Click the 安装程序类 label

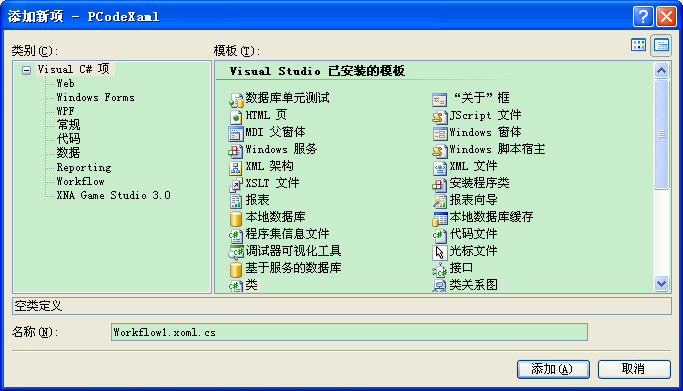[480, 183]
